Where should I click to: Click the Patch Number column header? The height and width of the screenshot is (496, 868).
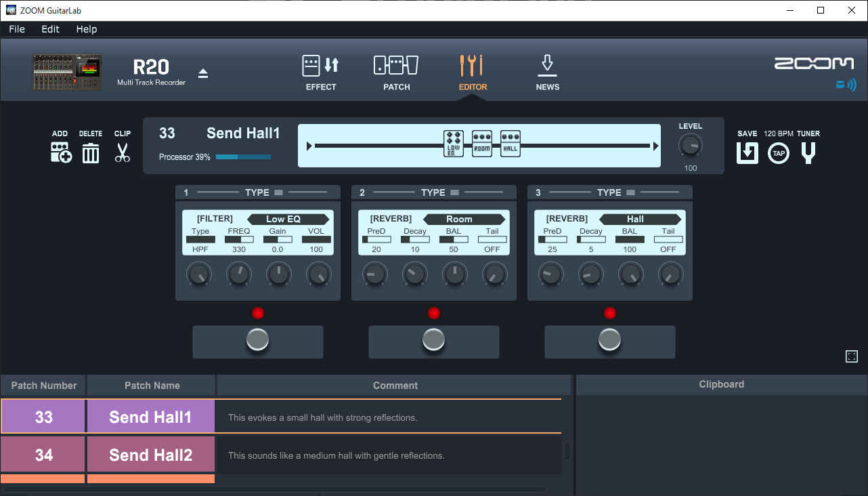pos(44,386)
